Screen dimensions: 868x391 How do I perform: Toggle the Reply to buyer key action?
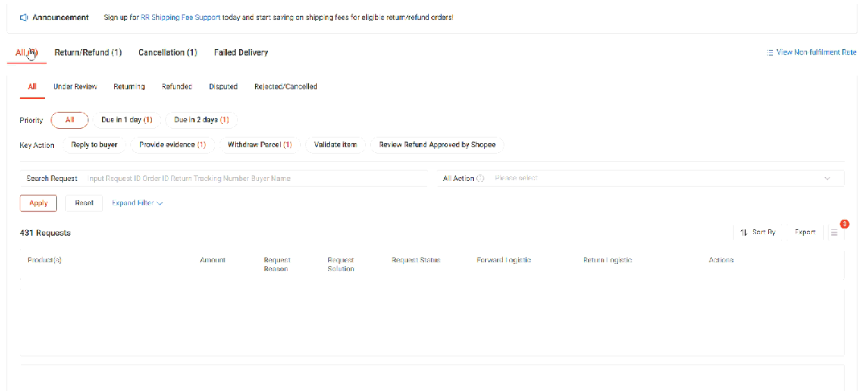pos(94,145)
